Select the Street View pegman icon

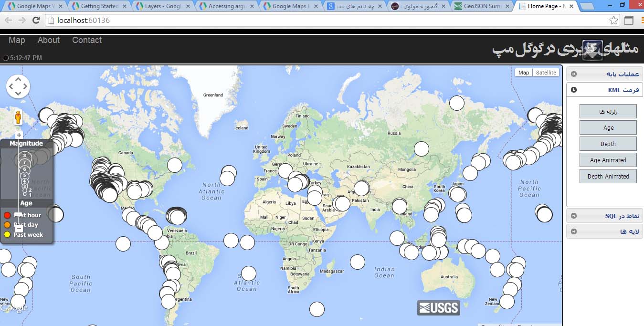click(19, 117)
